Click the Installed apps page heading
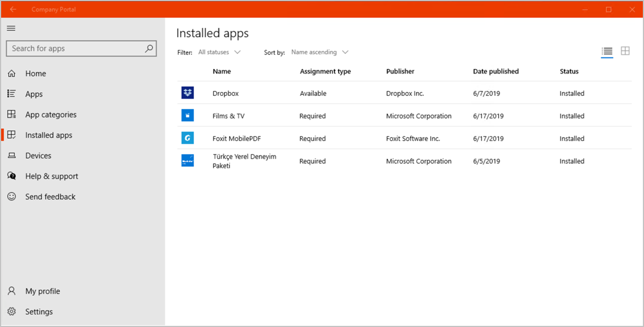The height and width of the screenshot is (327, 644). [212, 33]
